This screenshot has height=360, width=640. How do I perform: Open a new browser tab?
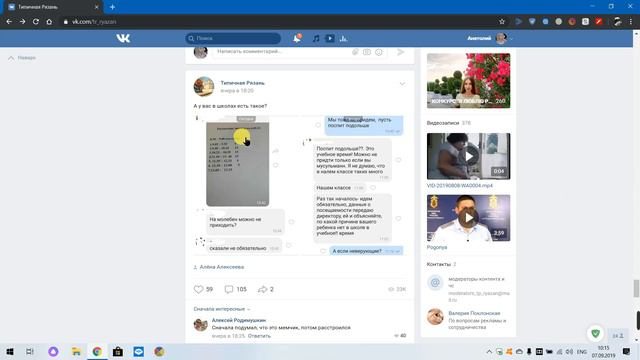click(x=112, y=7)
